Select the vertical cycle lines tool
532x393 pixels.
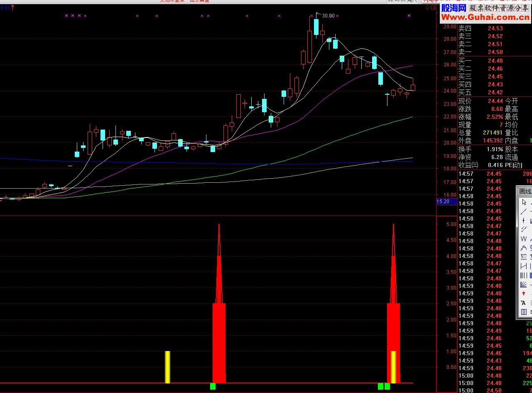524,275
